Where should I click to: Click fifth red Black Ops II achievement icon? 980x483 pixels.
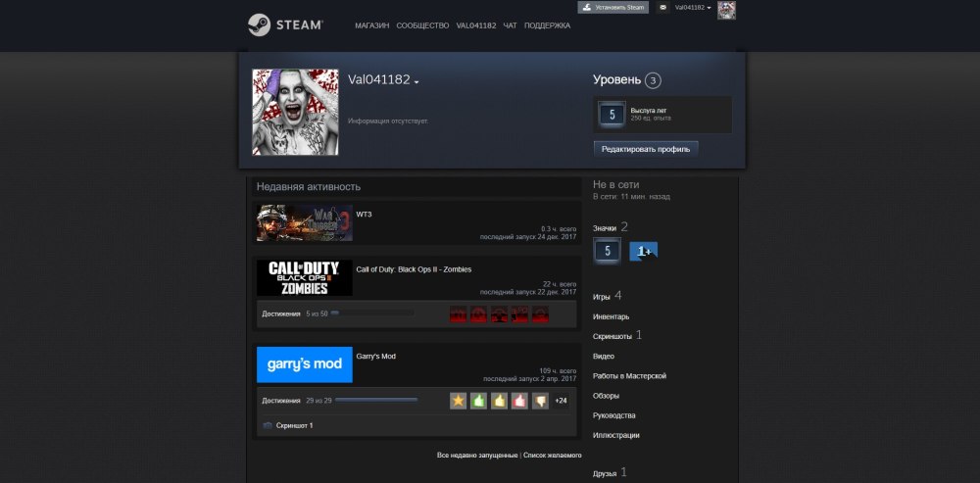pos(540,314)
